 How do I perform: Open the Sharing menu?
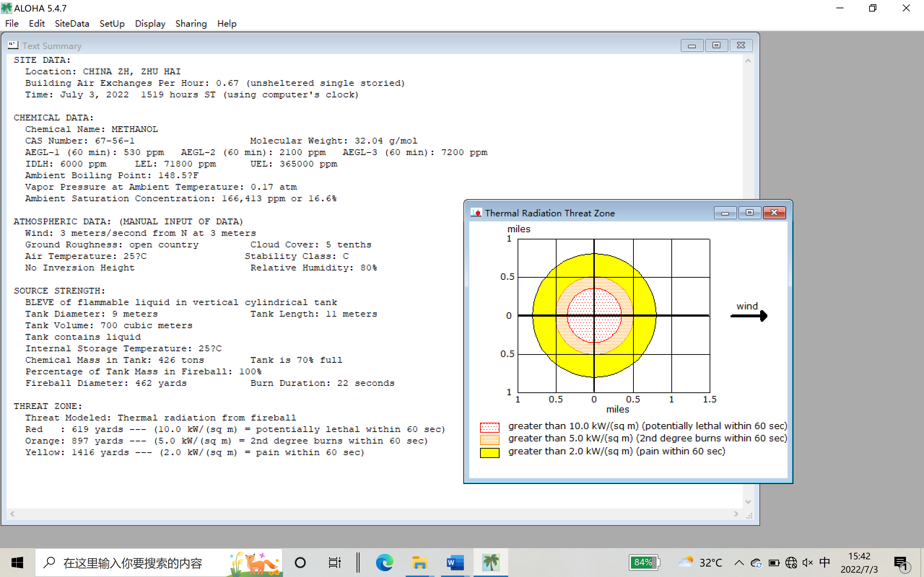[191, 24]
